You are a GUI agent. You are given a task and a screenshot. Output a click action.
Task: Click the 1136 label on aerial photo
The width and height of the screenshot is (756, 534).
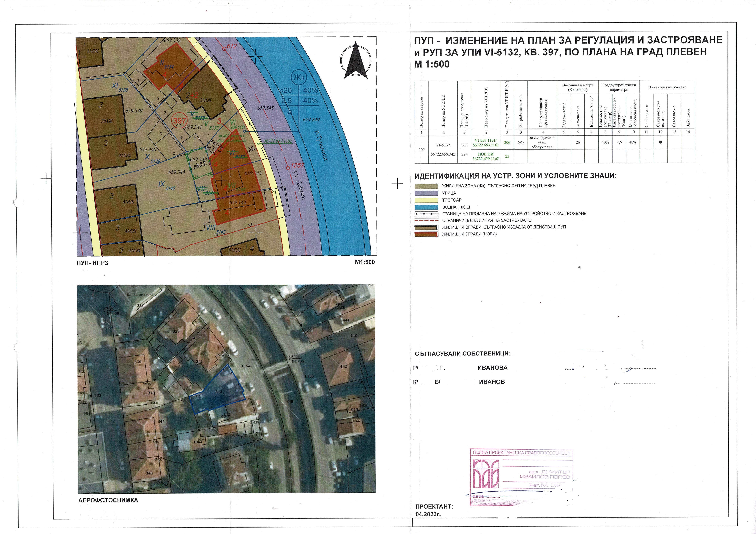[x=309, y=376]
